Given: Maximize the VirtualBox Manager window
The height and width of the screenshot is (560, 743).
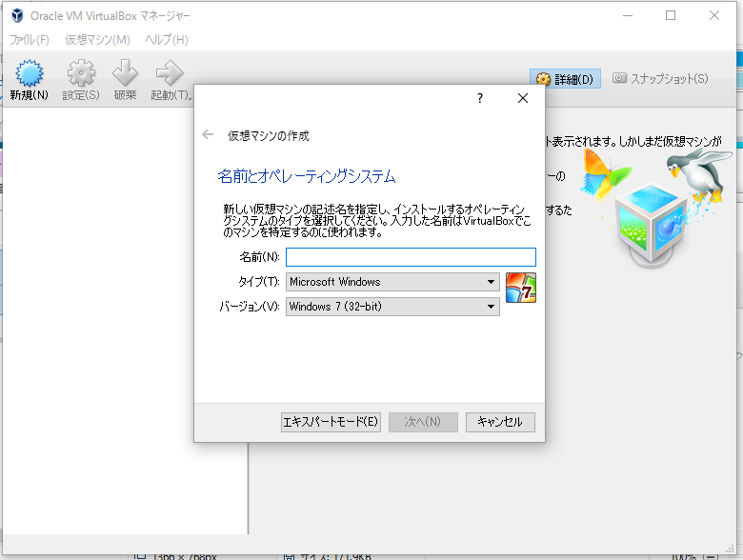Looking at the screenshot, I should tap(671, 15).
